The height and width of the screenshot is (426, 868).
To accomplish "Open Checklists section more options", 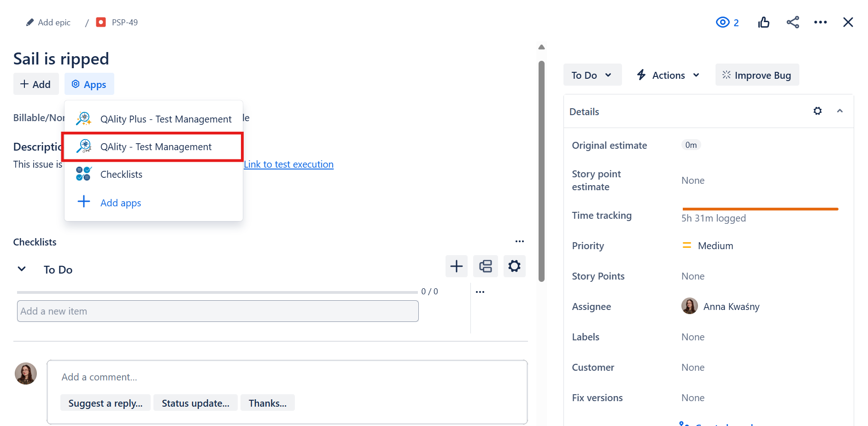I will pos(520,241).
